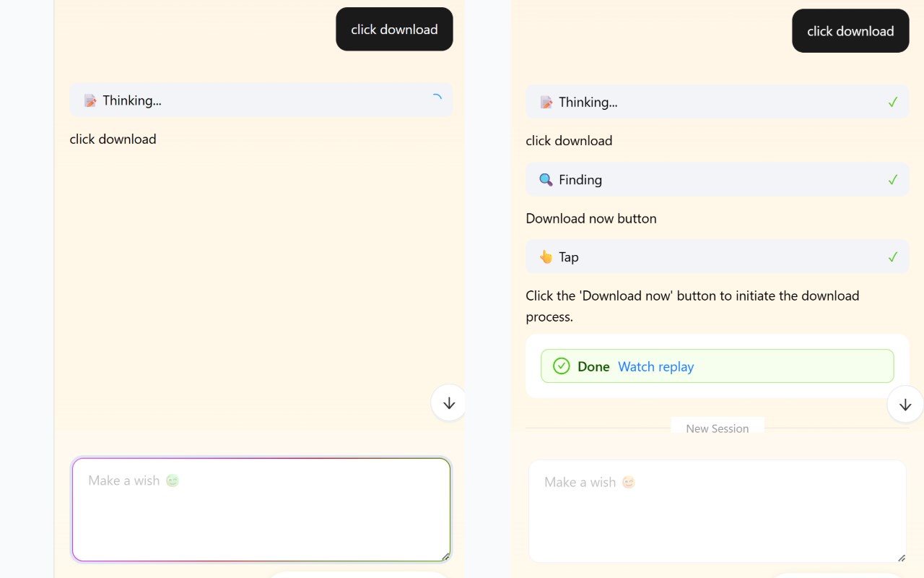Click the green Done checkmark circle icon
924x578 pixels.
click(561, 366)
